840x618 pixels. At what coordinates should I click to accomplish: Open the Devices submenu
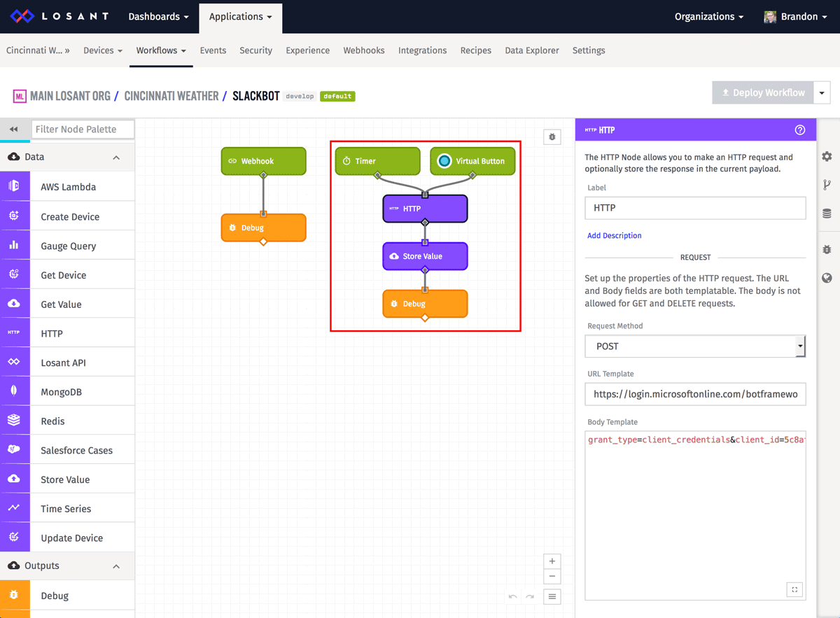pos(103,50)
